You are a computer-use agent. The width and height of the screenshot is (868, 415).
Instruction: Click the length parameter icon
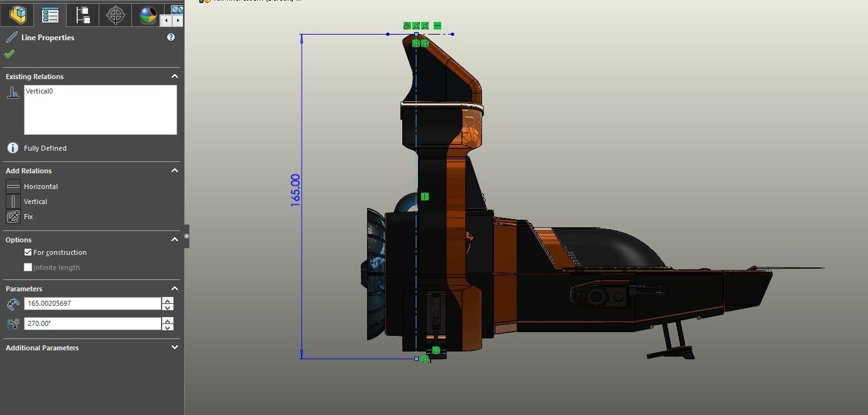(13, 304)
